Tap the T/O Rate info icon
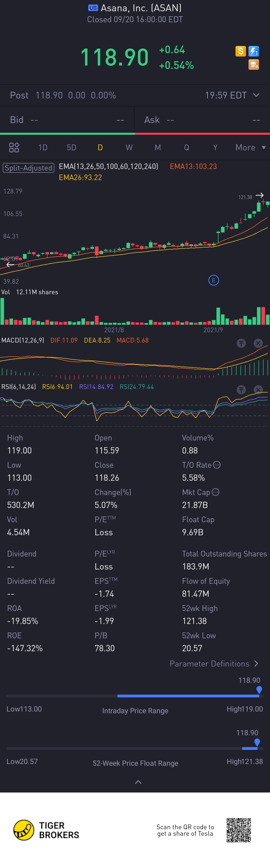The width and height of the screenshot is (270, 868). (217, 465)
